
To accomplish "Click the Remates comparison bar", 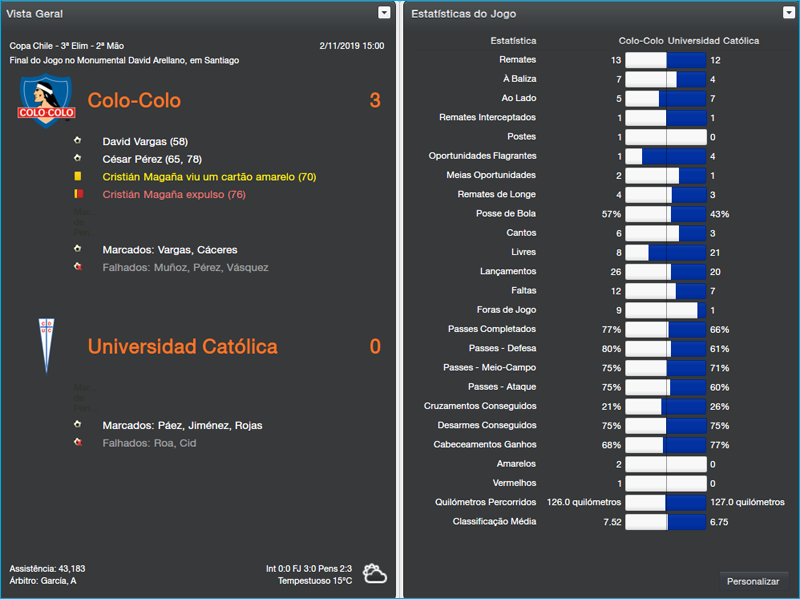I will (665, 60).
